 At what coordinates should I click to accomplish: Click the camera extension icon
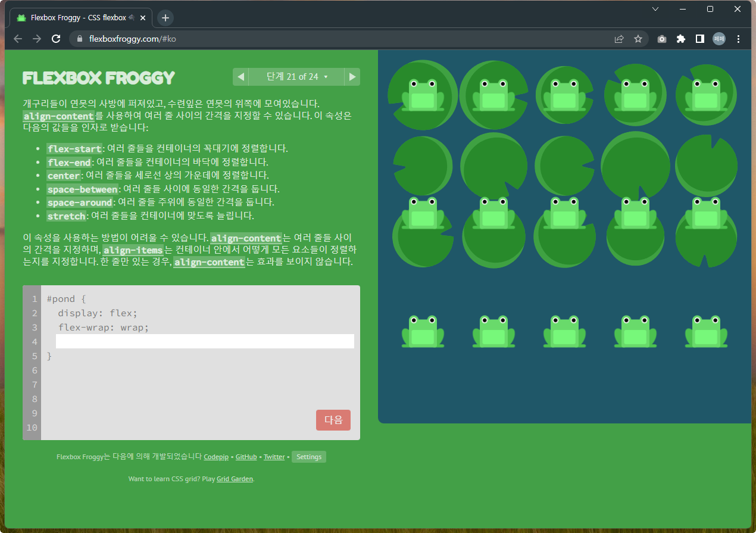point(662,39)
